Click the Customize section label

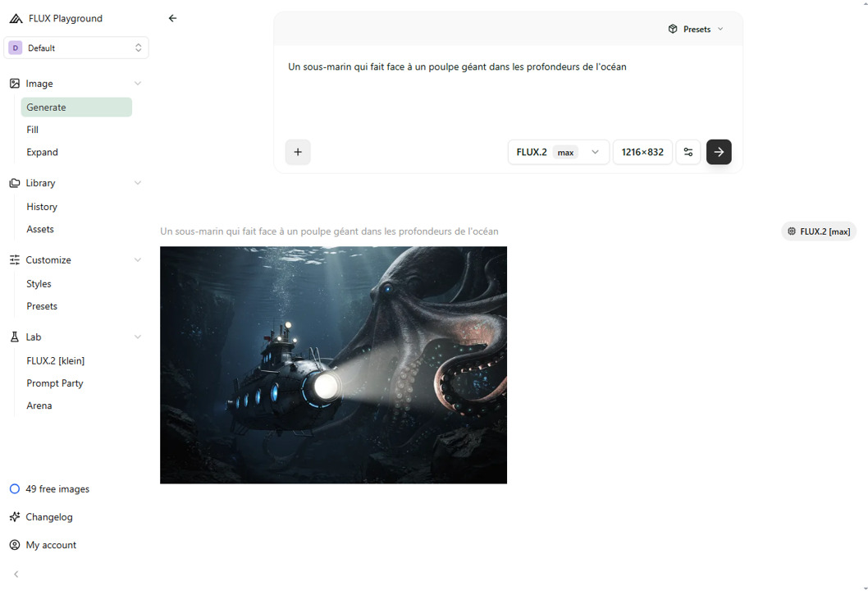coord(48,259)
